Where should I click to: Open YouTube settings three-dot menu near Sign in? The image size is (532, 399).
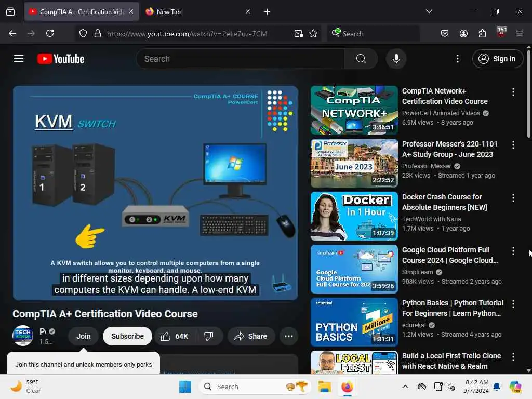pyautogui.click(x=457, y=59)
